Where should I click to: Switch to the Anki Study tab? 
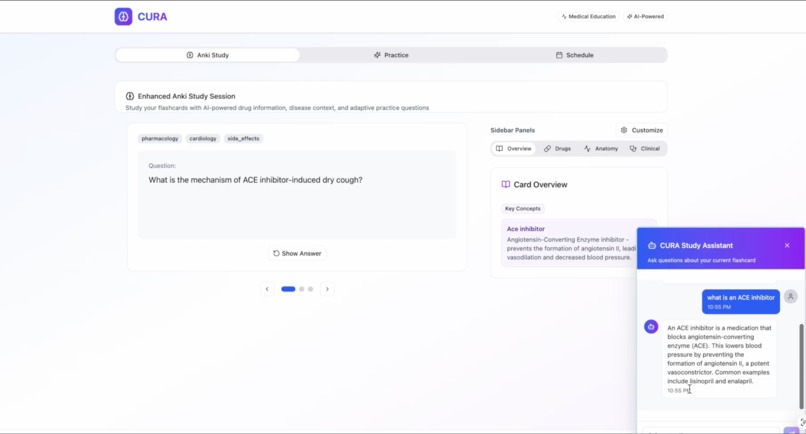point(208,55)
